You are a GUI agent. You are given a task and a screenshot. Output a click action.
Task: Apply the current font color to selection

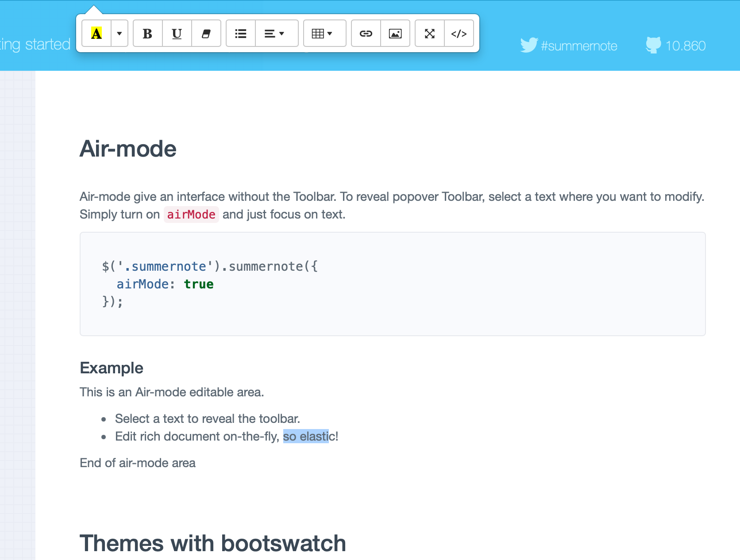click(x=96, y=33)
